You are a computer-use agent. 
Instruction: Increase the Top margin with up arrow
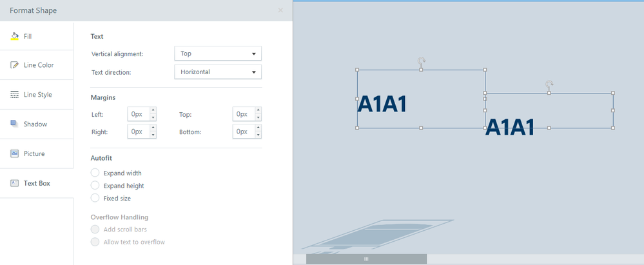pos(259,110)
